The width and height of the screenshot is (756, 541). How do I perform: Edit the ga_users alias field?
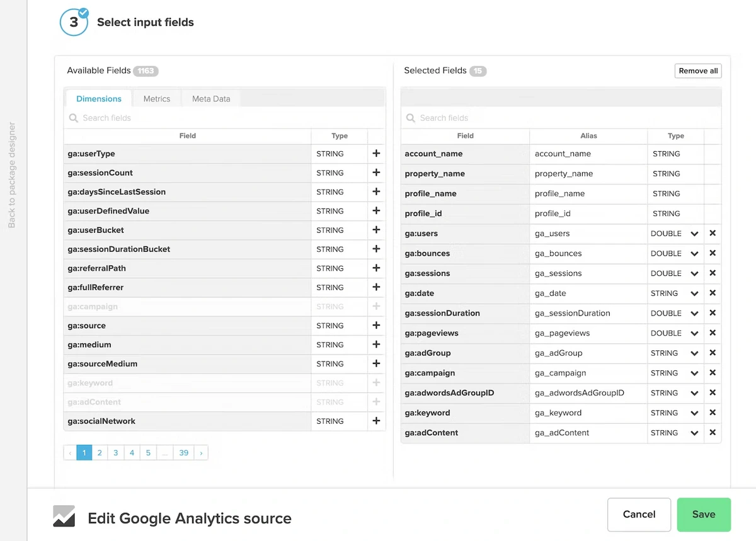[588, 234]
